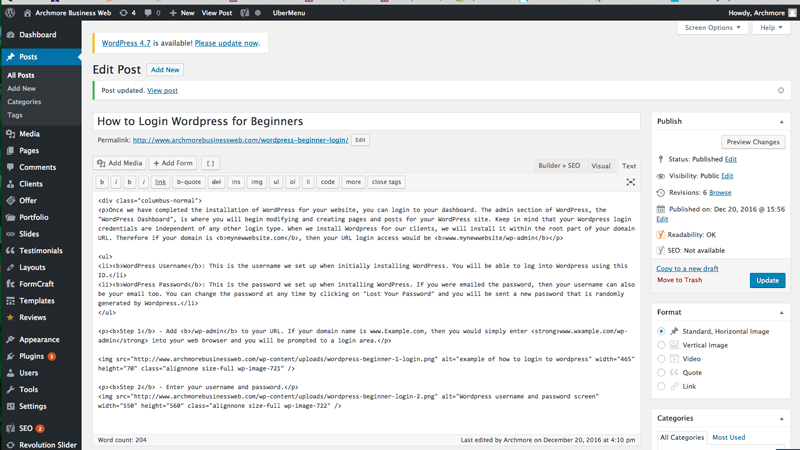Image resolution: width=800 pixels, height=450 pixels.
Task: Open UberMenu in admin bar
Action: 289,13
